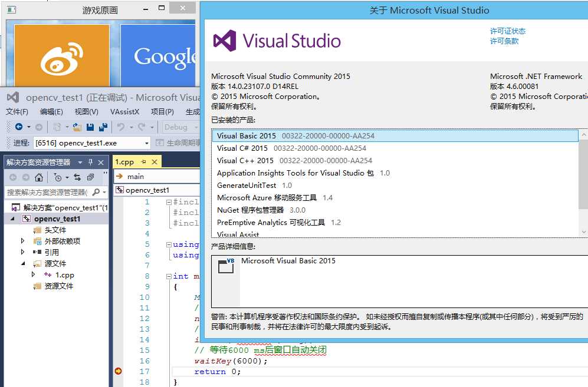This screenshot has height=387, width=588.
Task: Open the 许可条款 link
Action: coord(504,41)
